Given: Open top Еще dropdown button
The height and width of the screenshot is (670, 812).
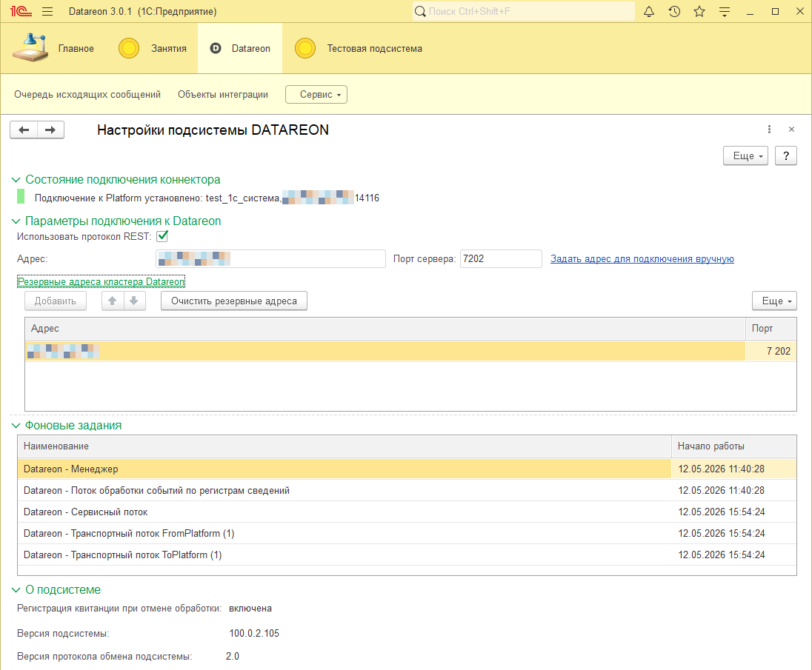Looking at the screenshot, I should click(x=745, y=155).
